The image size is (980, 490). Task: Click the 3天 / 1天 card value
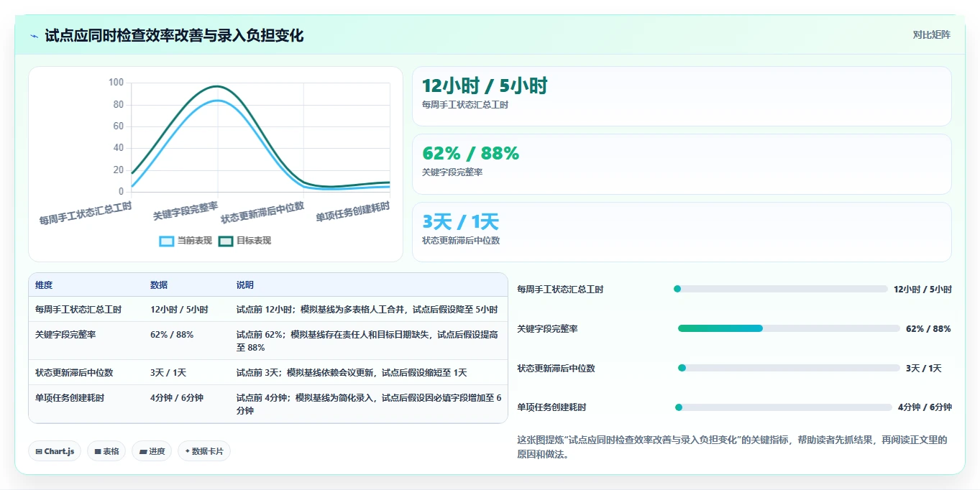pos(460,221)
